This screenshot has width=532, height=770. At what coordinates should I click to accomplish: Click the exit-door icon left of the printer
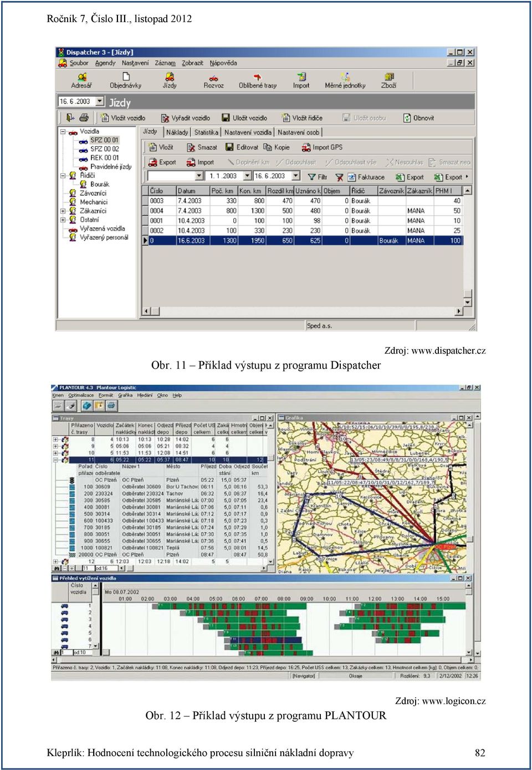tap(70, 118)
